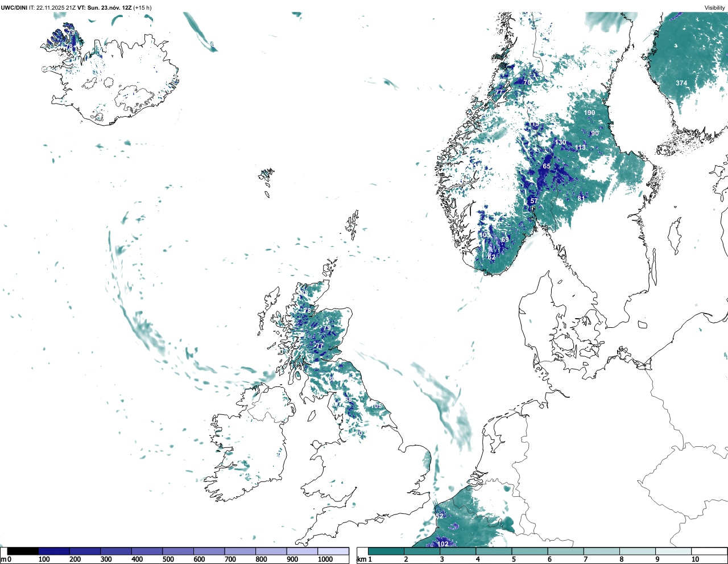This screenshot has width=728, height=564.
Task: Click the 1–2 km dark teal legend swatch
Action: (x=386, y=551)
